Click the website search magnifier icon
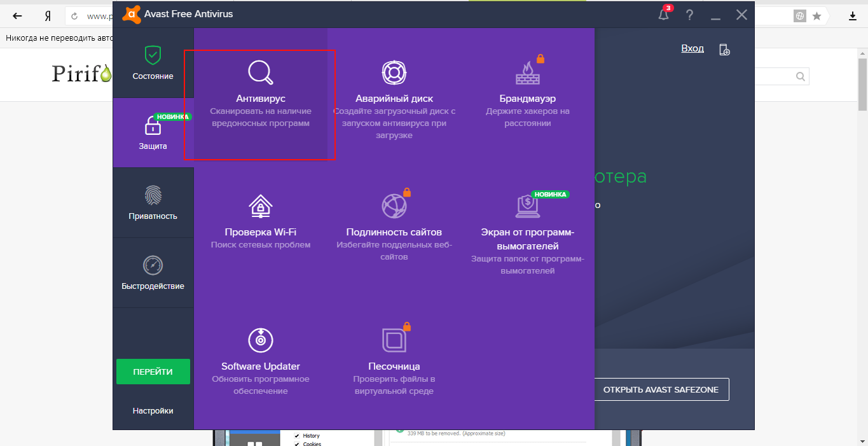 800,77
